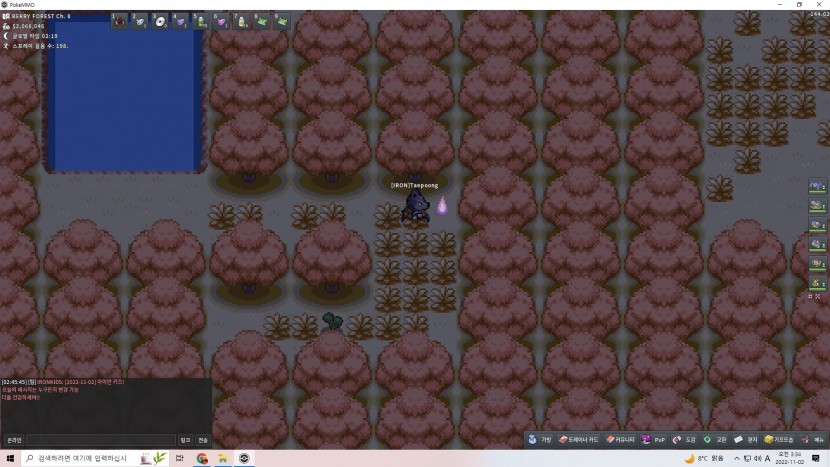830x467 pixels.
Task: Open the 트레이너 카드 trainer card
Action: [x=579, y=439]
